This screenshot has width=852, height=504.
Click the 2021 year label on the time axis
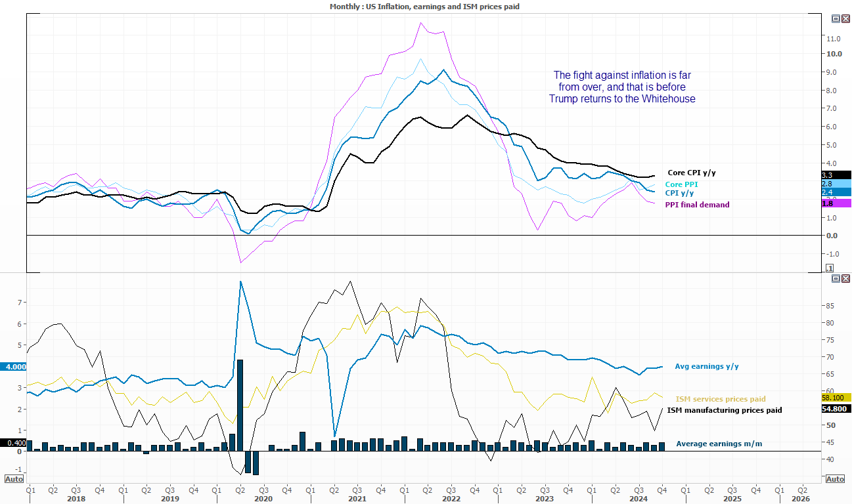[x=357, y=499]
